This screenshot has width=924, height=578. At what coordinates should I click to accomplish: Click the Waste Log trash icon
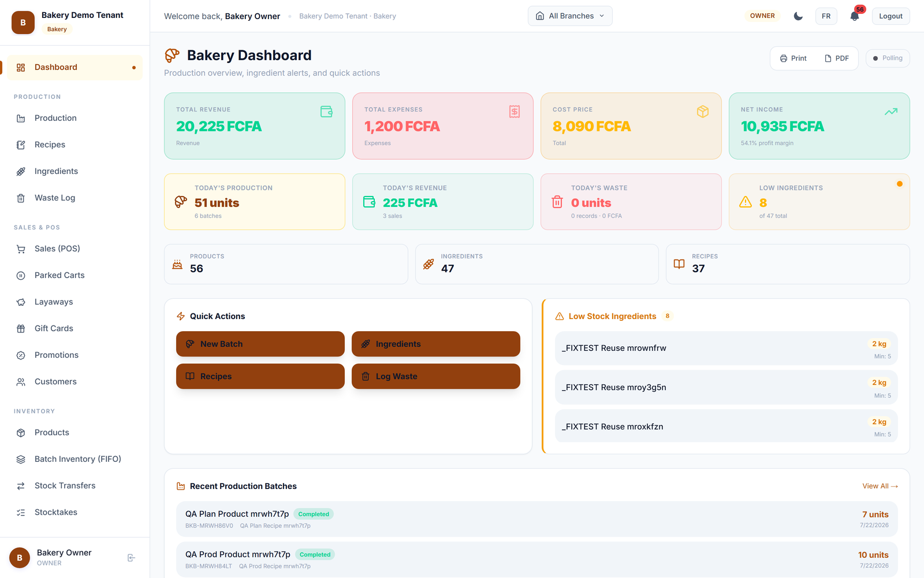[x=21, y=198]
